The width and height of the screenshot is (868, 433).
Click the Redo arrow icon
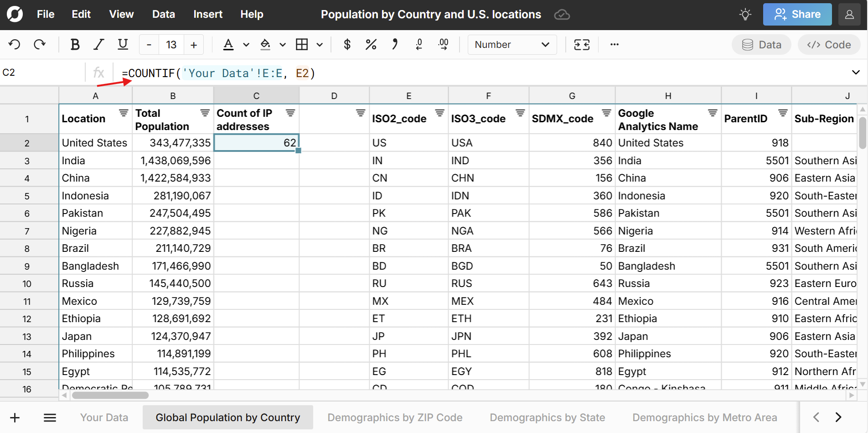tap(40, 44)
